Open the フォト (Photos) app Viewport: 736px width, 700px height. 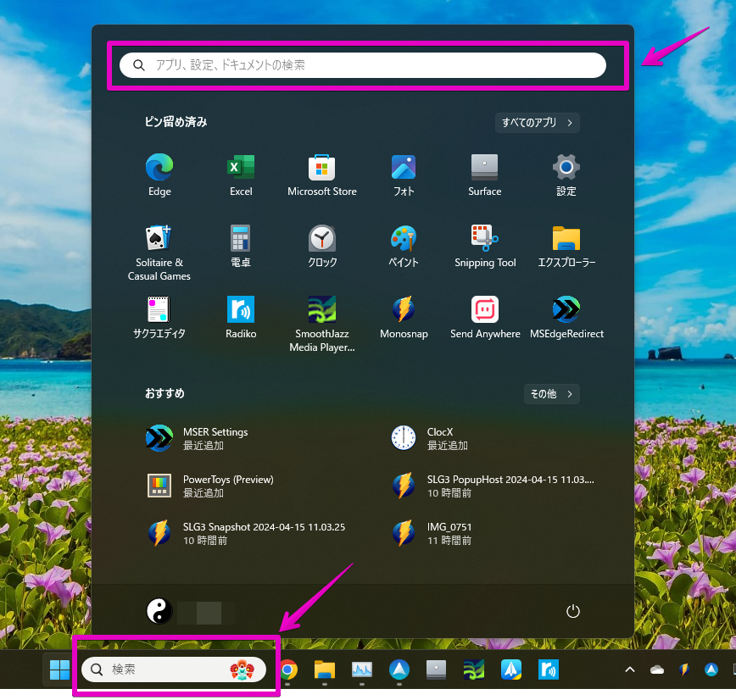click(x=404, y=175)
